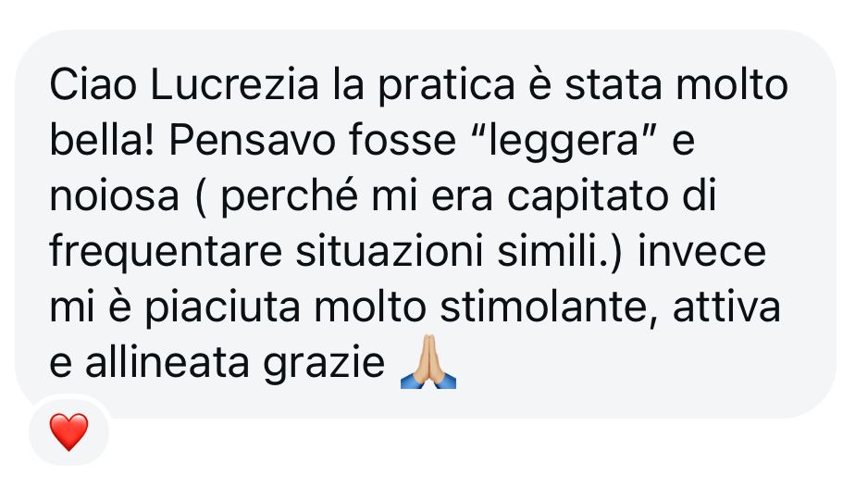
Task: Select the name "Lucrezia" in the message
Action: 235,84
